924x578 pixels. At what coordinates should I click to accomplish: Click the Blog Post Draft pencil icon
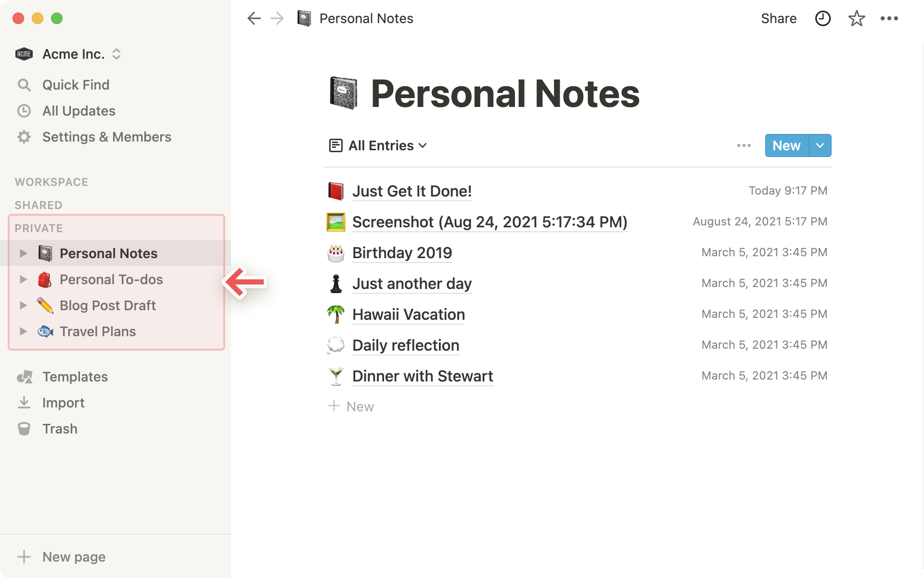43,305
